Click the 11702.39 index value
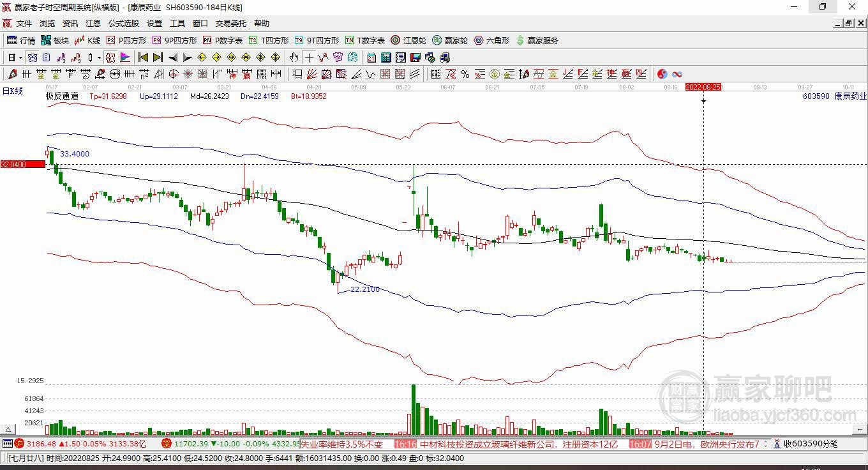 point(191,444)
